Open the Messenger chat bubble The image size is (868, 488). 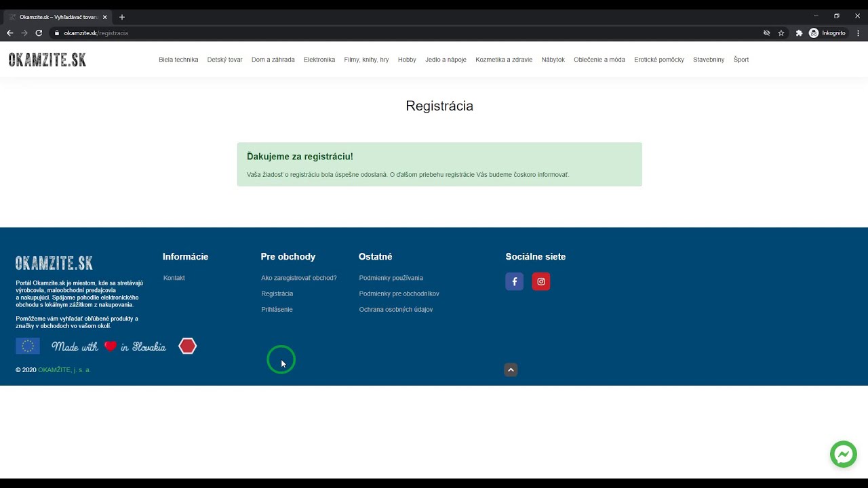pos(844,454)
